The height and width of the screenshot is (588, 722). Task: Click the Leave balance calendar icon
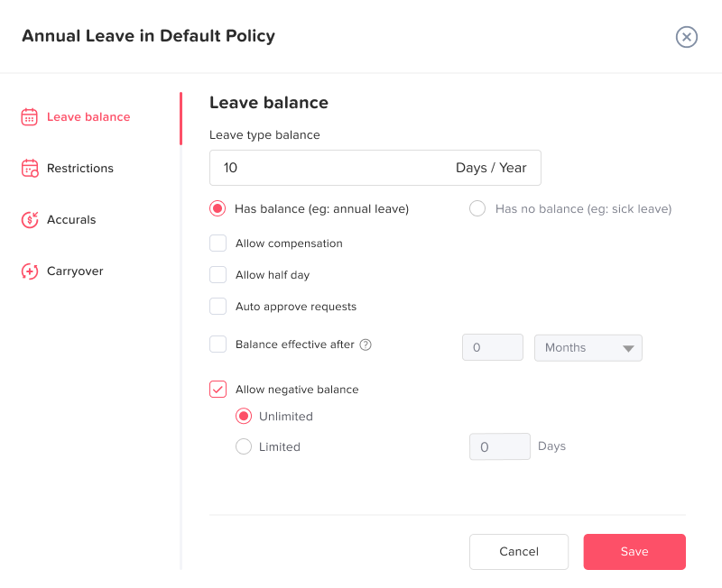29,117
